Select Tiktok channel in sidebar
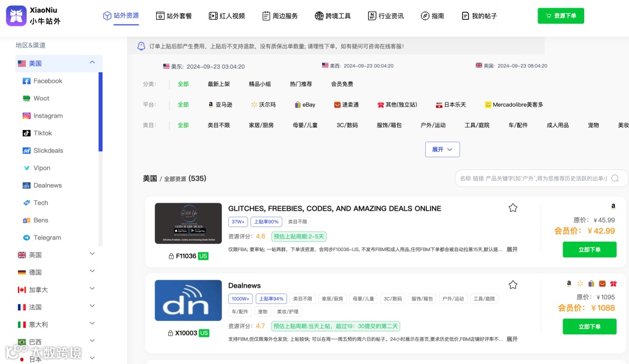The height and width of the screenshot is (364, 629). pos(37,133)
